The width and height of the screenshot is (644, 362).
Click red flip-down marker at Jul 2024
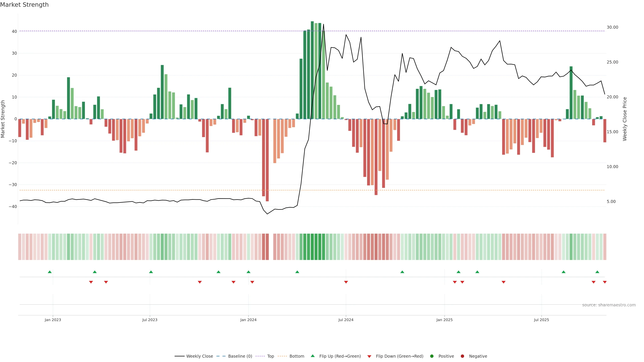pyautogui.click(x=346, y=282)
